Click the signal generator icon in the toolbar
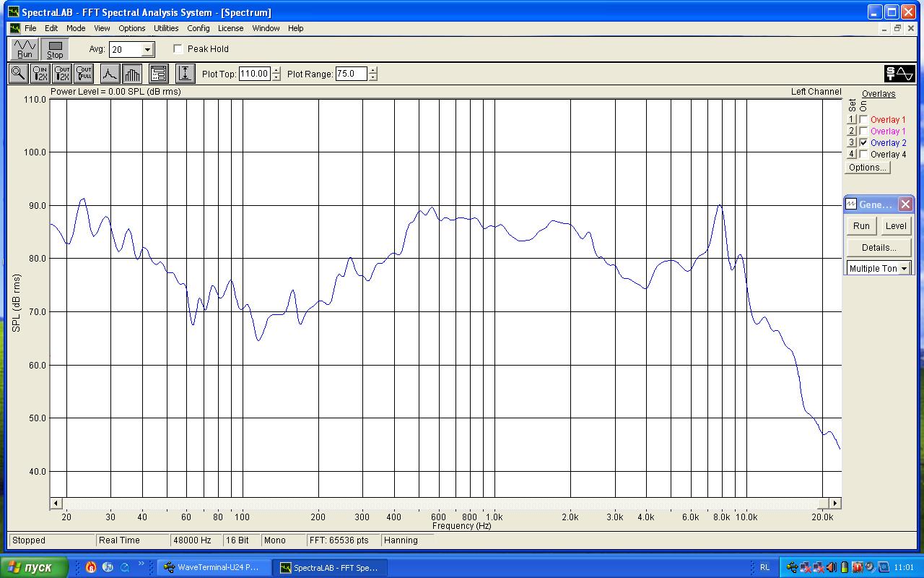924x578 pixels. [x=899, y=74]
